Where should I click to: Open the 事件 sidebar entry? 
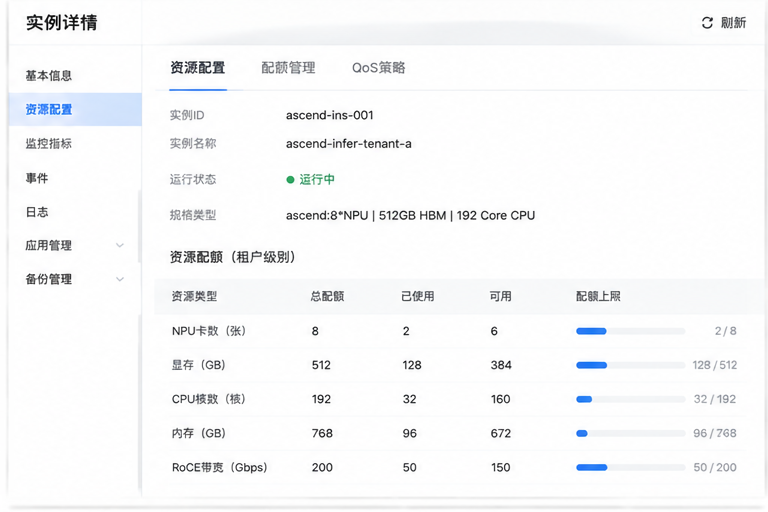(x=37, y=178)
